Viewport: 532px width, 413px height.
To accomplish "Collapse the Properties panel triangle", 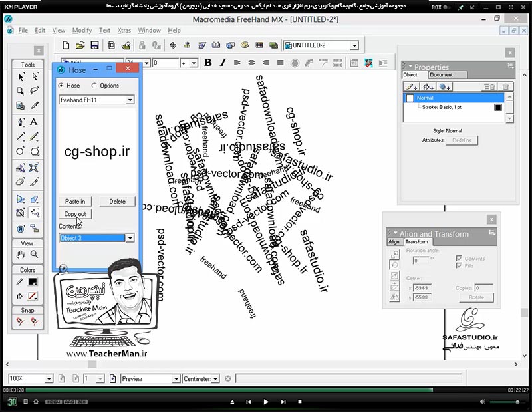I will point(410,67).
